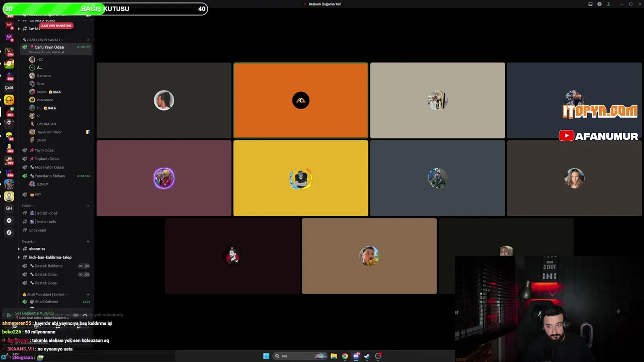Edit channel status pencil icon
Screen dimensions: 644x362
(62, 52)
